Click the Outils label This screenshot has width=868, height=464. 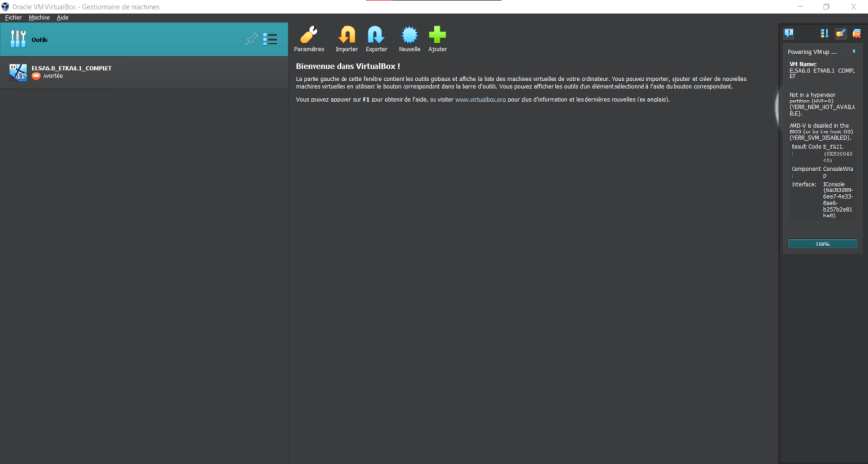coord(40,40)
